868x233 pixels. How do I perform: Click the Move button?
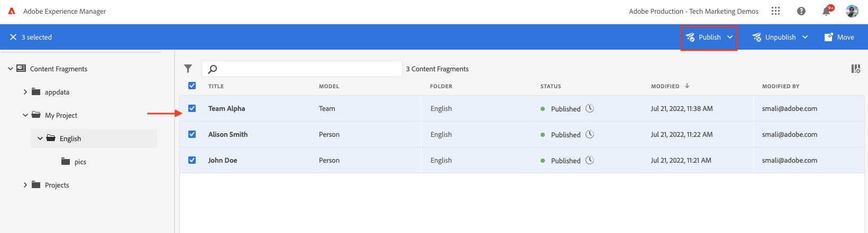(839, 37)
